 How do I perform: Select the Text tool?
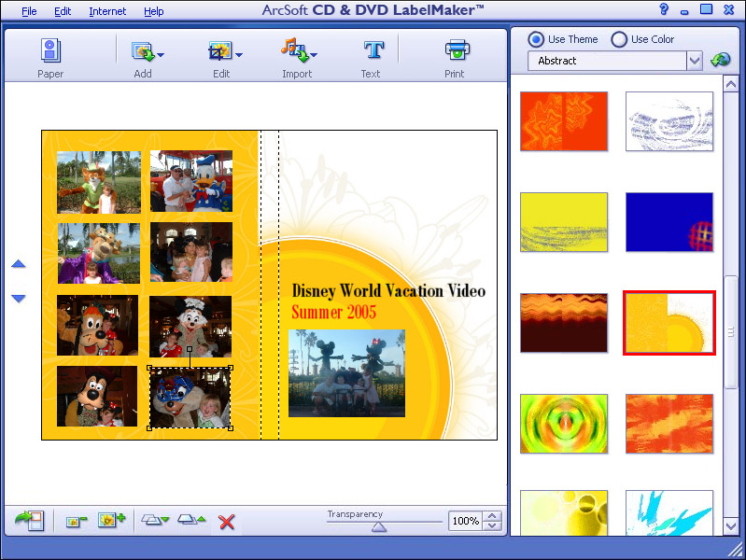pyautogui.click(x=373, y=50)
